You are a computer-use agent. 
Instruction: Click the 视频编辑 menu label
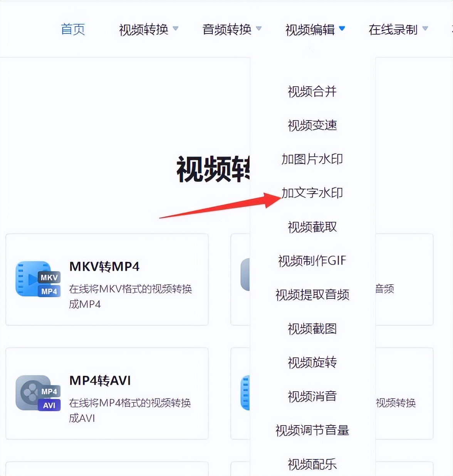click(x=310, y=29)
